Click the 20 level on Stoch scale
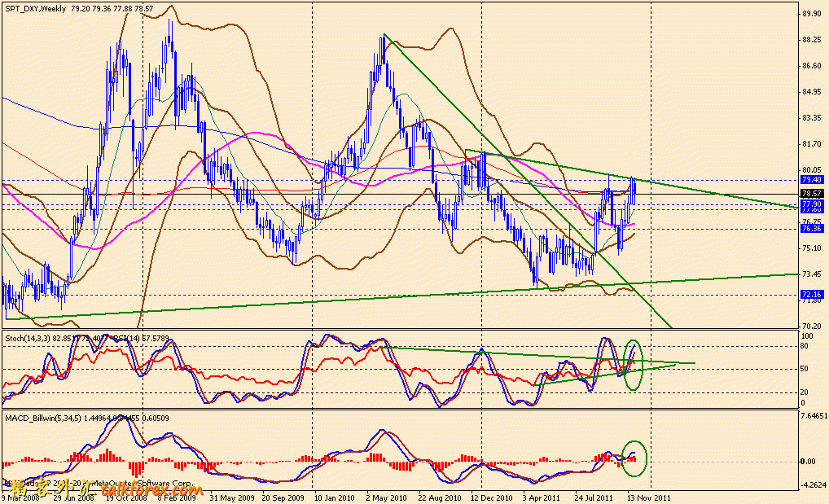Viewport: 829px width, 504px height. point(805,392)
